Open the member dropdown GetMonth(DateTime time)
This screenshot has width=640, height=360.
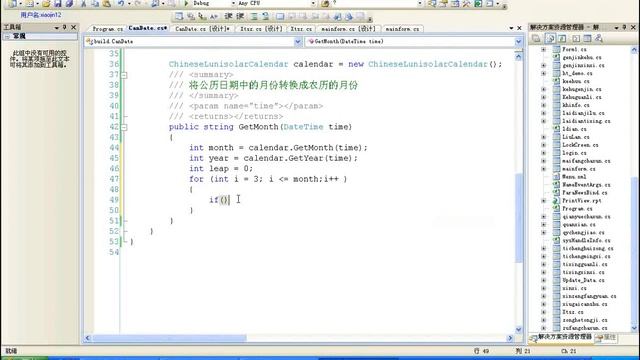[x=518, y=41]
